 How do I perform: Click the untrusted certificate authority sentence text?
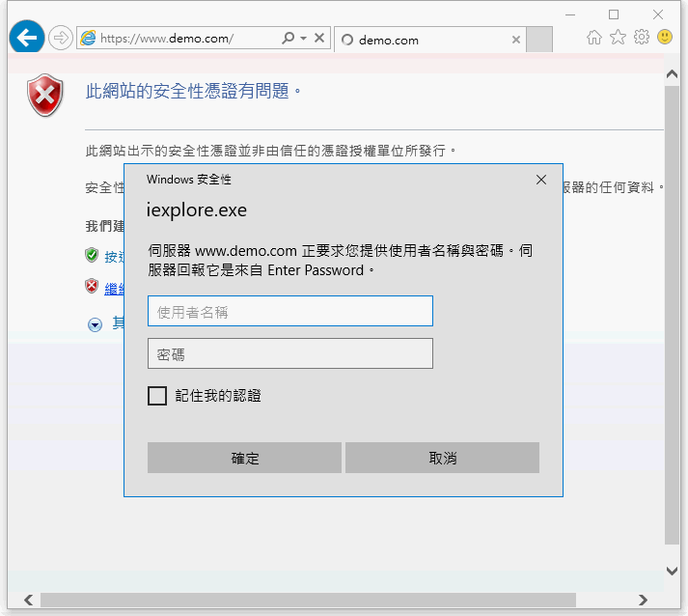pyautogui.click(x=271, y=151)
